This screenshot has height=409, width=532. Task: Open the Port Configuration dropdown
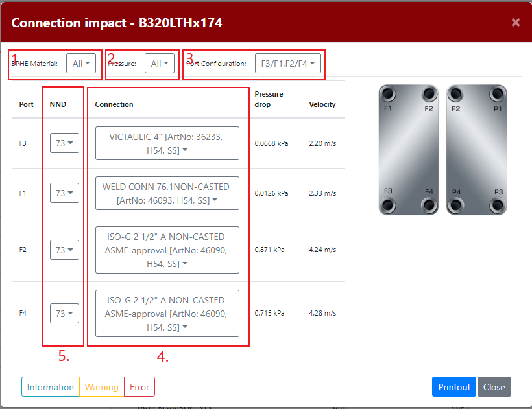tap(287, 64)
